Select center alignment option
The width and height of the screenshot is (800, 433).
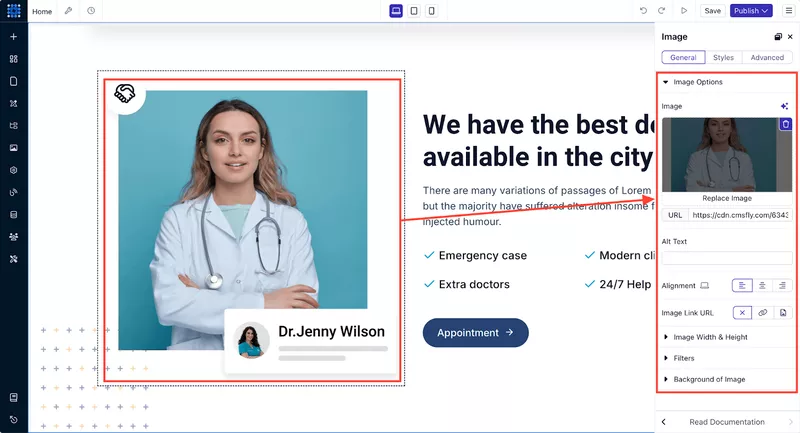(x=762, y=286)
